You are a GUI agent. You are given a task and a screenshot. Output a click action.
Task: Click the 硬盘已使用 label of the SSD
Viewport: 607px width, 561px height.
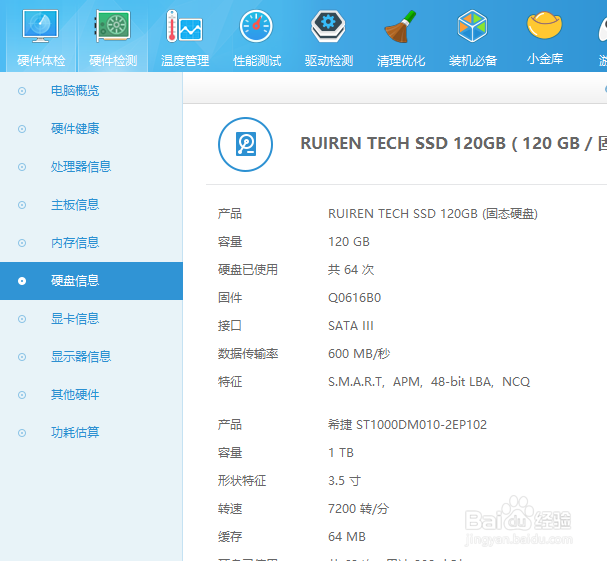248,269
